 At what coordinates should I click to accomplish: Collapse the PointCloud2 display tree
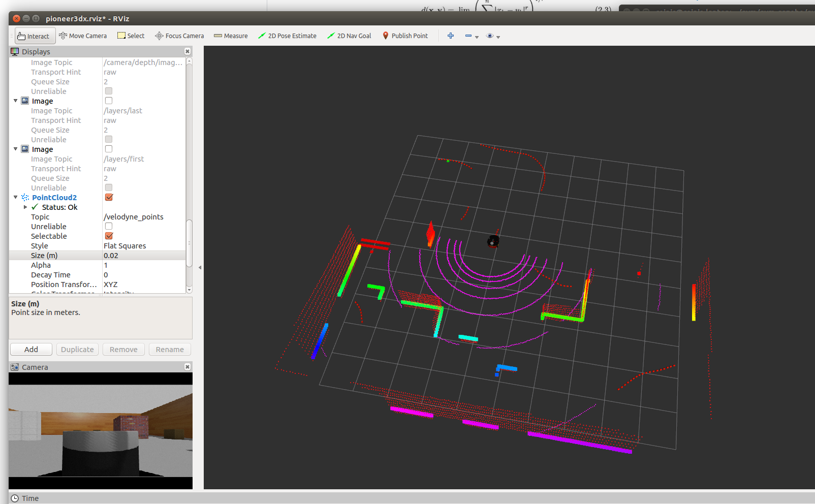(x=16, y=198)
